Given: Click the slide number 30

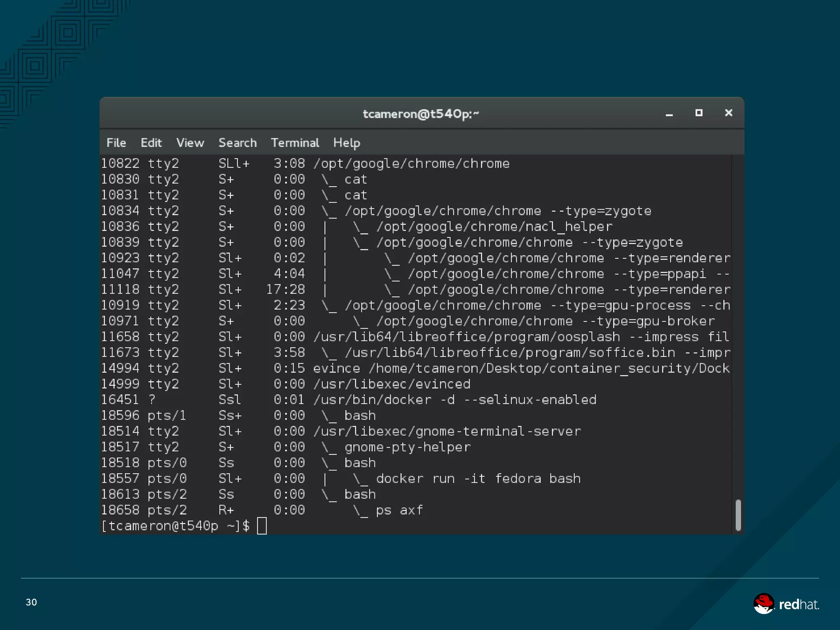Looking at the screenshot, I should tap(31, 602).
